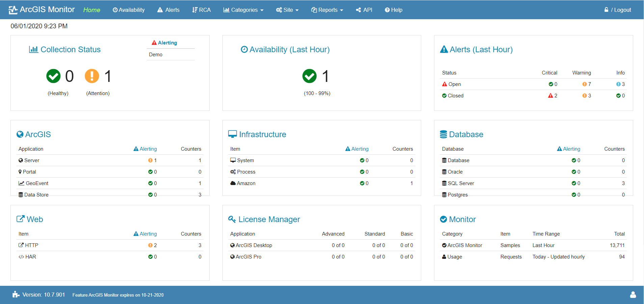The width and height of the screenshot is (644, 304).
Task: Expand the Categories dropdown menu
Action: (243, 10)
